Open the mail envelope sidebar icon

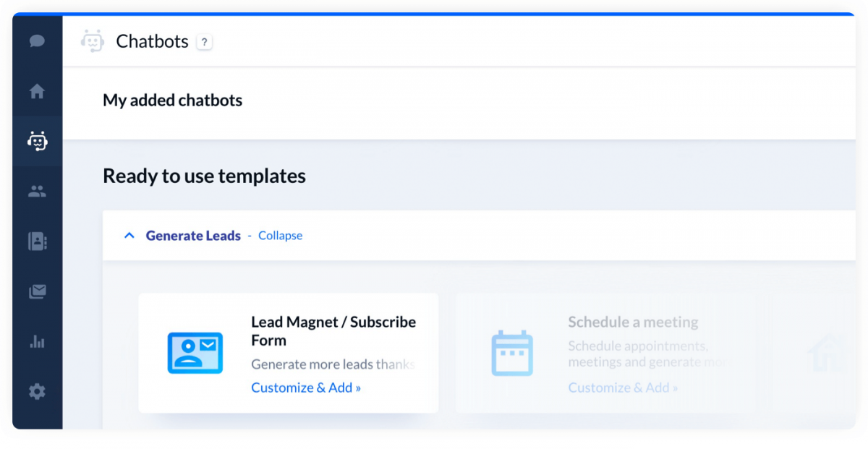[x=37, y=291]
